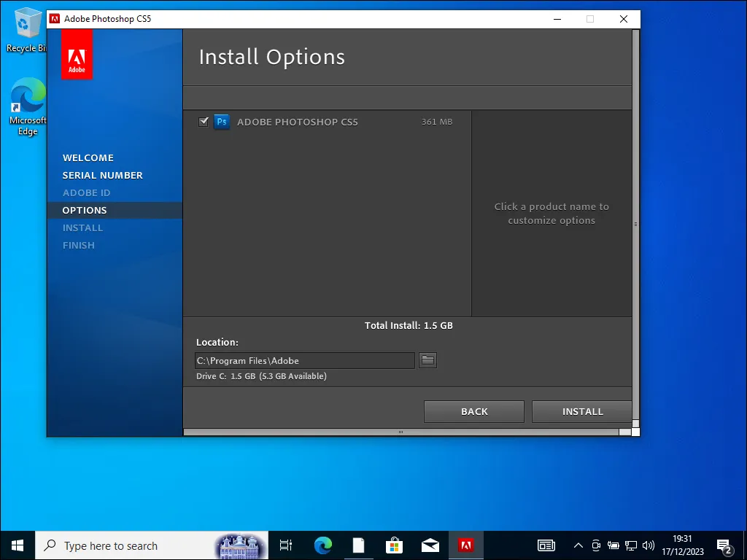Open the Windows Start menu
Image resolution: width=747 pixels, height=560 pixels.
tap(18, 545)
